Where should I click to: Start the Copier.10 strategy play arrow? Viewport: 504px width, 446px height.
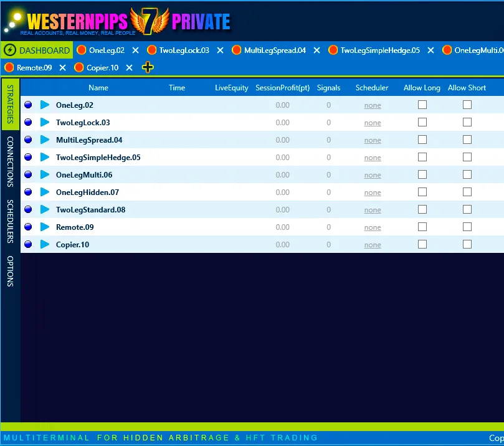(x=45, y=244)
